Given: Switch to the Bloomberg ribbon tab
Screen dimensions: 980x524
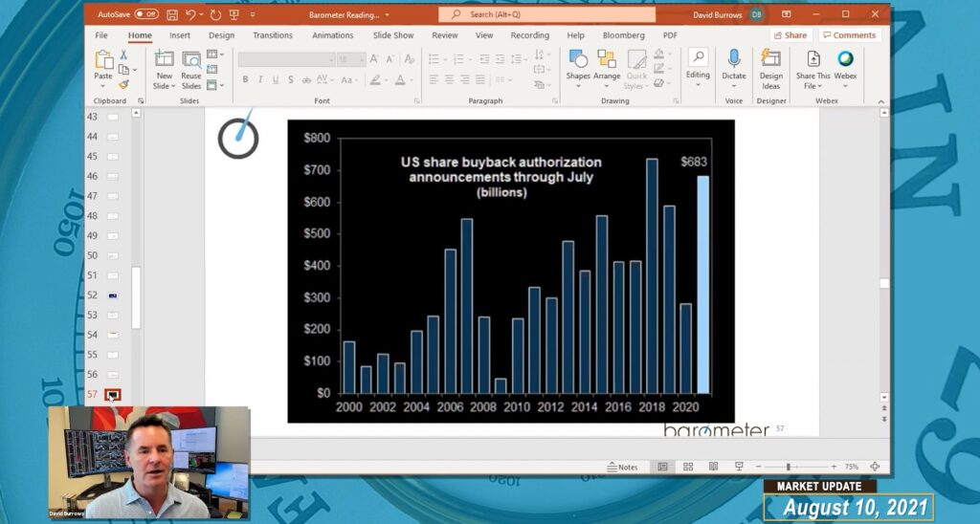Looking at the screenshot, I should 623,35.
